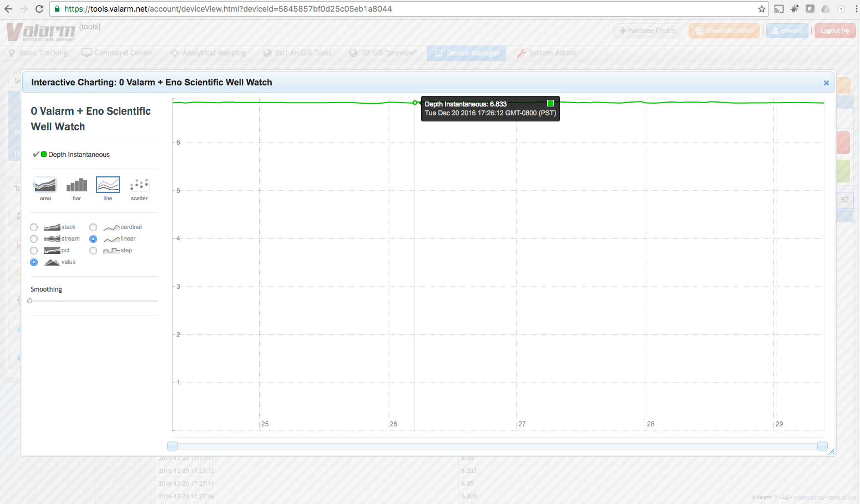
Task: Choose the value layout radio button
Action: pyautogui.click(x=34, y=262)
